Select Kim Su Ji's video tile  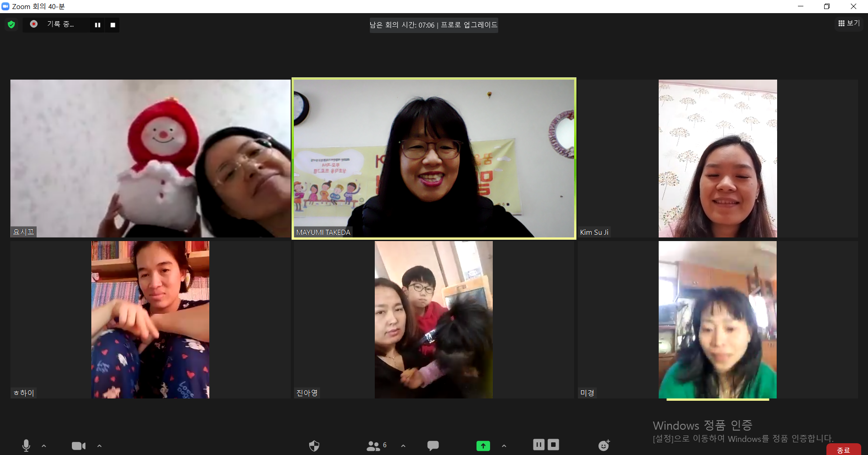717,158
